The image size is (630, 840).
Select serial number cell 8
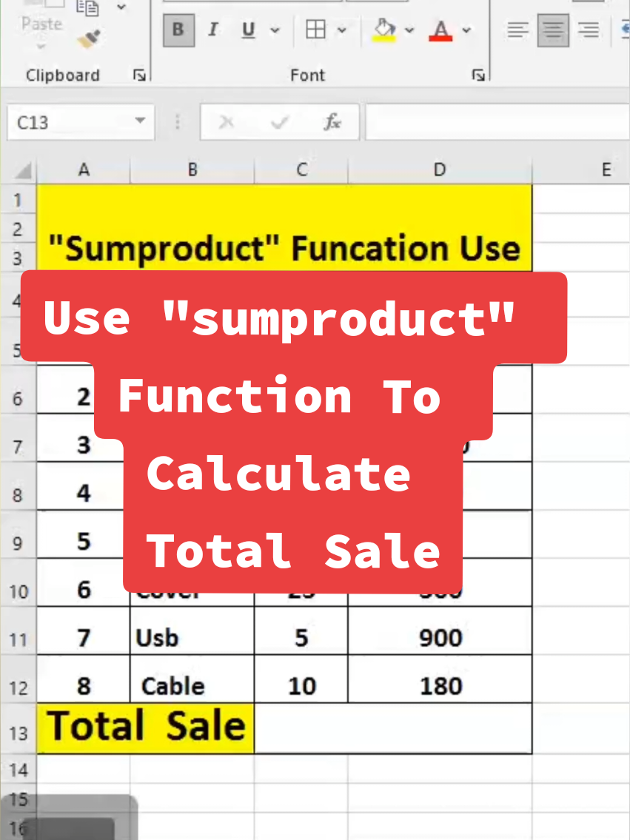point(84,679)
